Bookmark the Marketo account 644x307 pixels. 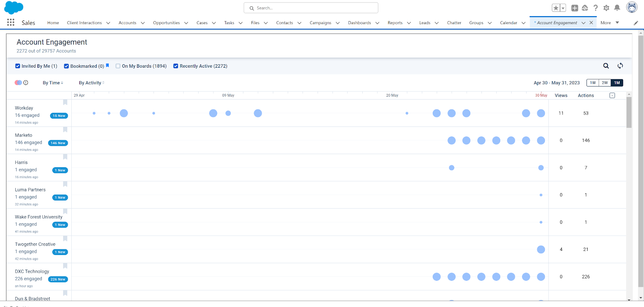65,130
